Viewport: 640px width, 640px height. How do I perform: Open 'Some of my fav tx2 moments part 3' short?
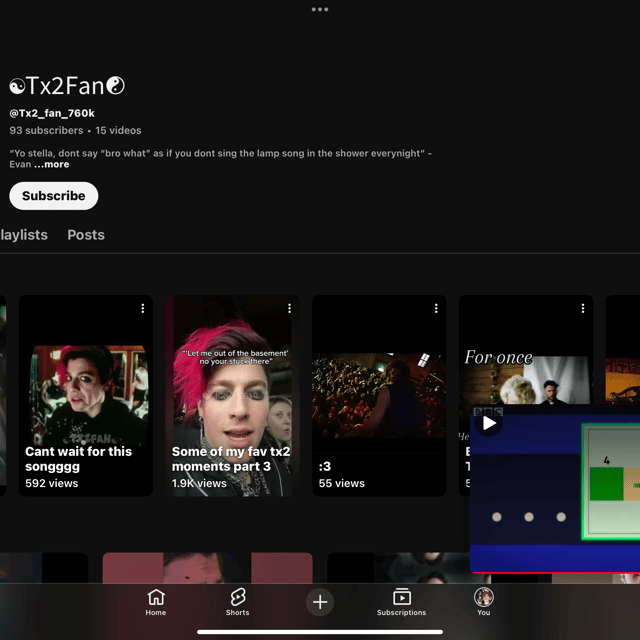coord(233,396)
